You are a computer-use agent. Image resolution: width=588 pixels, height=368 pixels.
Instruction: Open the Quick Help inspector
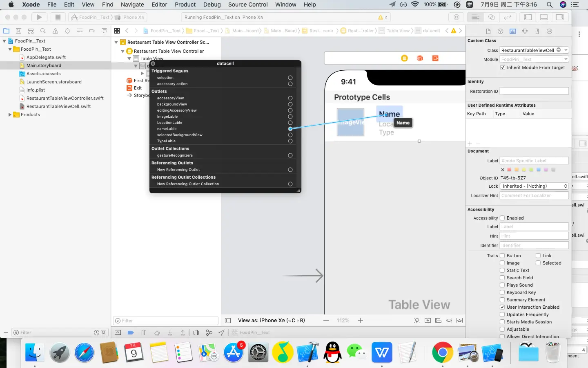[500, 31]
